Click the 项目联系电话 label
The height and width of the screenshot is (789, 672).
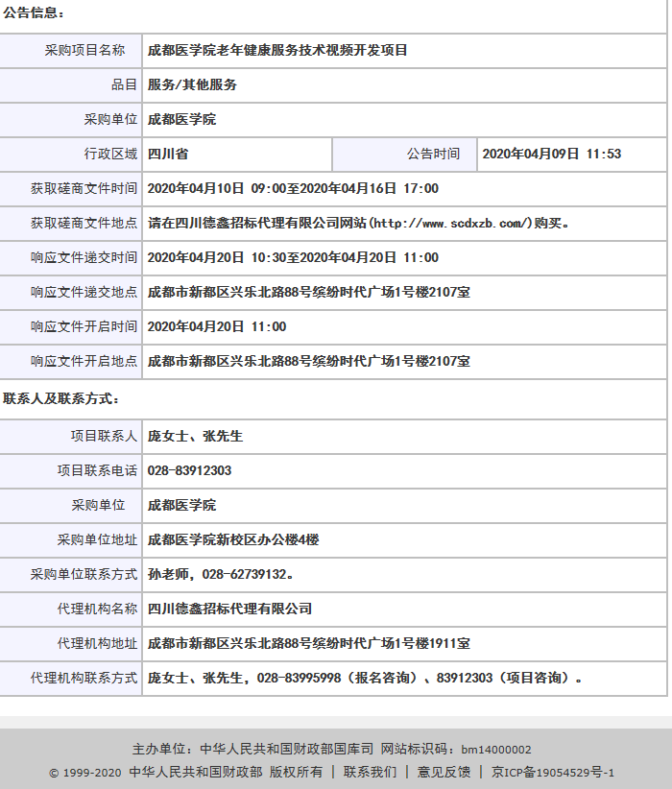[97, 470]
